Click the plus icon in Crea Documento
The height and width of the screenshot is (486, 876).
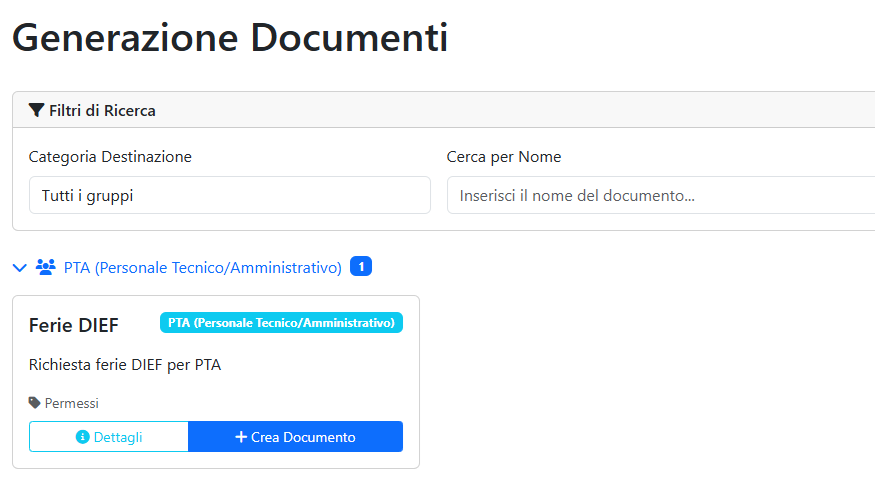[x=241, y=437]
